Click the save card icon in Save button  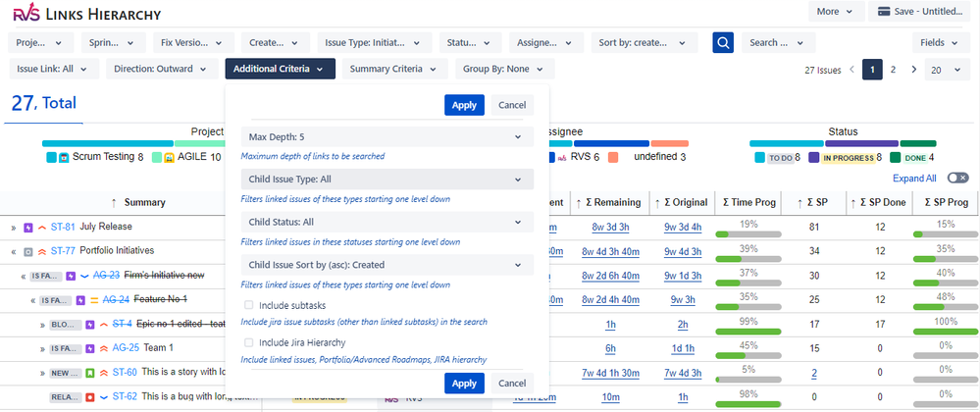[x=883, y=11]
